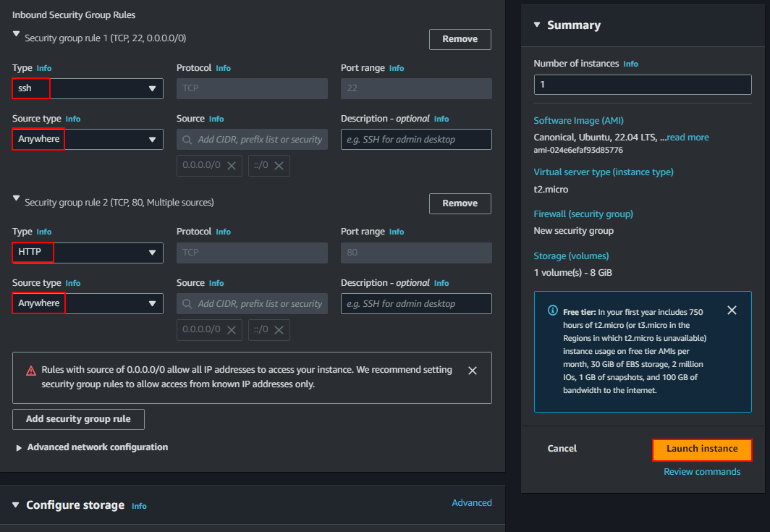
Task: Open the HTTP Type dropdown
Action: [88, 253]
